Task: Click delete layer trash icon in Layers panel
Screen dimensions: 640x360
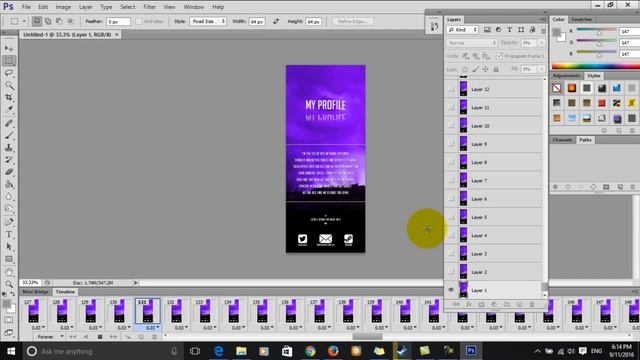Action: point(532,304)
